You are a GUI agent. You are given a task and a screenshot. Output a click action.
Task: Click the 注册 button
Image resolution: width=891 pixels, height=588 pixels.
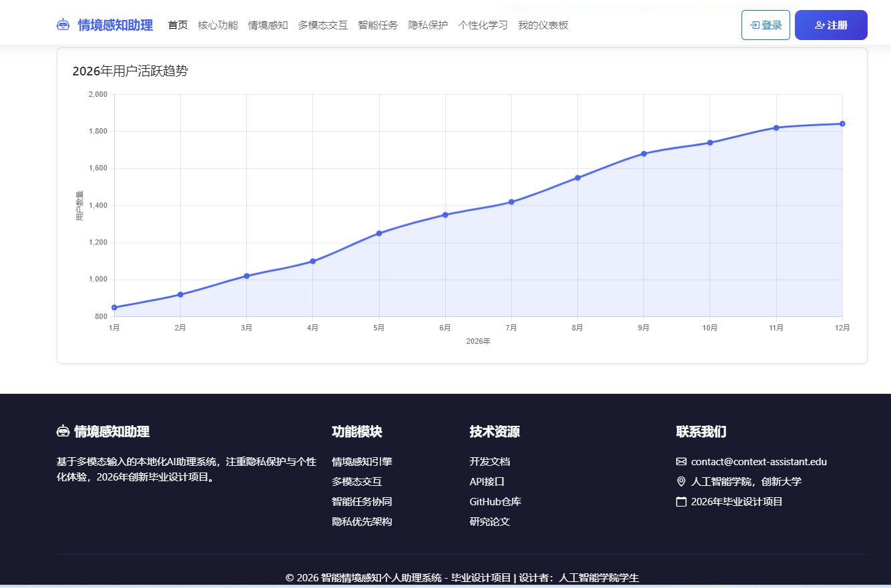[x=831, y=25]
